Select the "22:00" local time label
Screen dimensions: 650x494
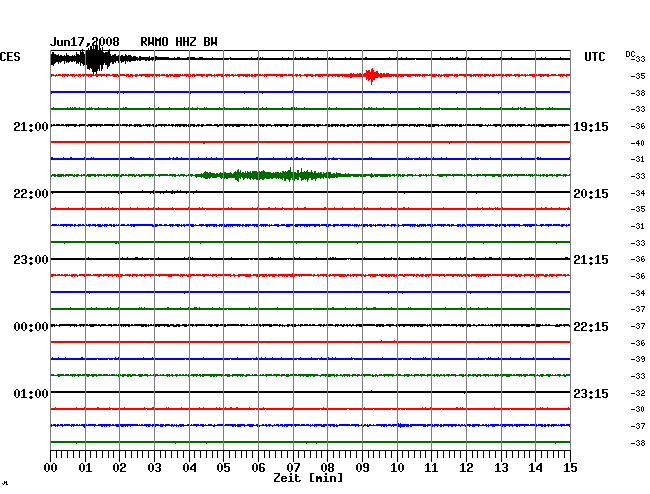(x=31, y=194)
